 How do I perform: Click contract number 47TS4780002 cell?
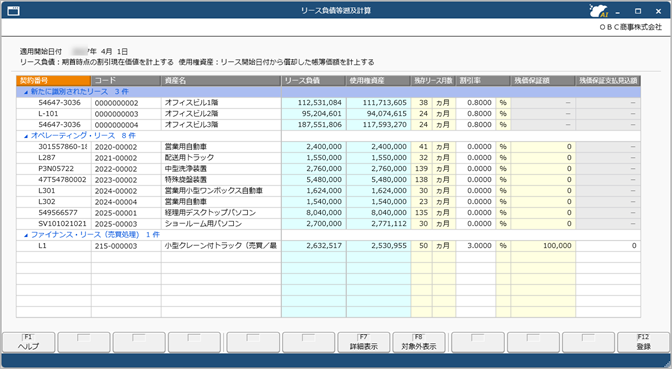(x=54, y=180)
